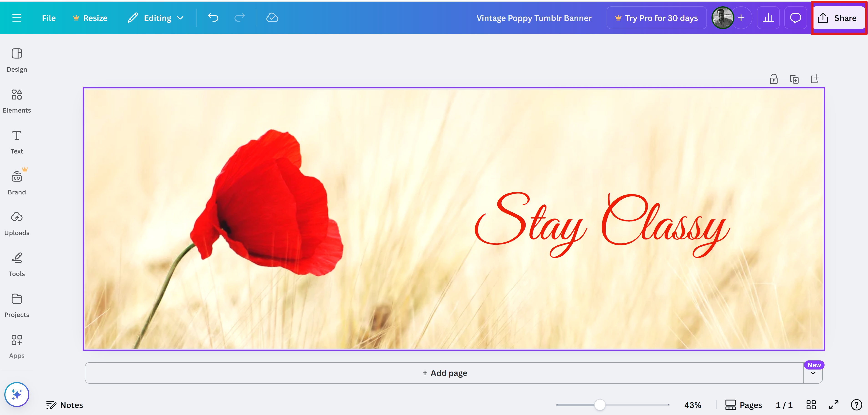
Task: Open the analytics bar chart icon
Action: pos(768,18)
